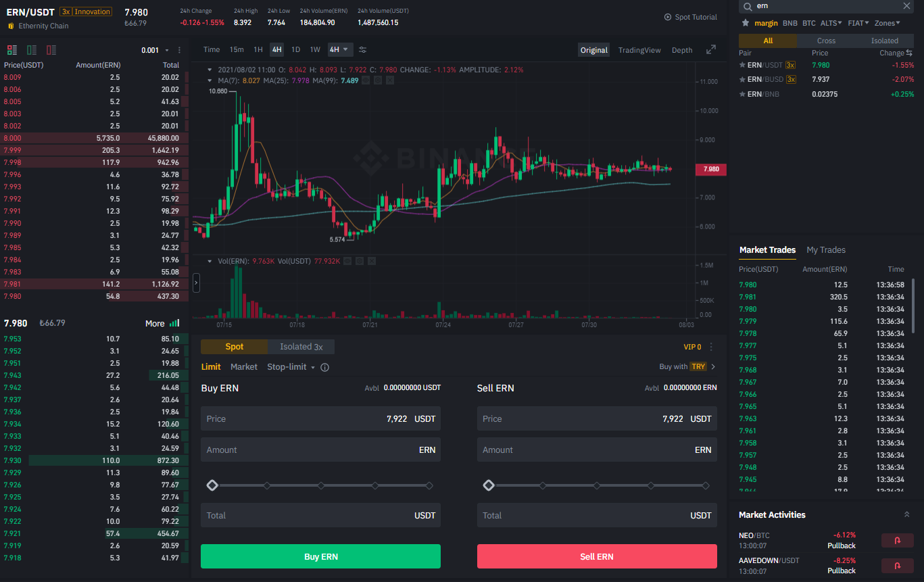Expand FIAT market dropdown

pyautogui.click(x=858, y=23)
